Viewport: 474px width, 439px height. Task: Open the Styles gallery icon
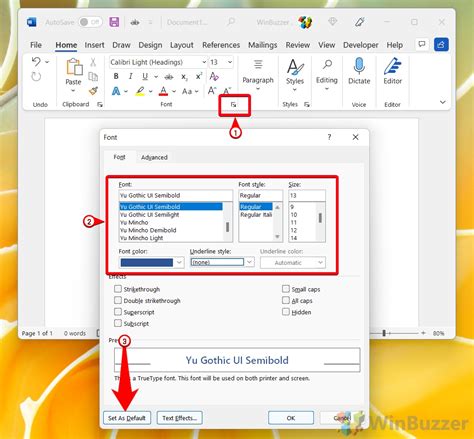295,67
